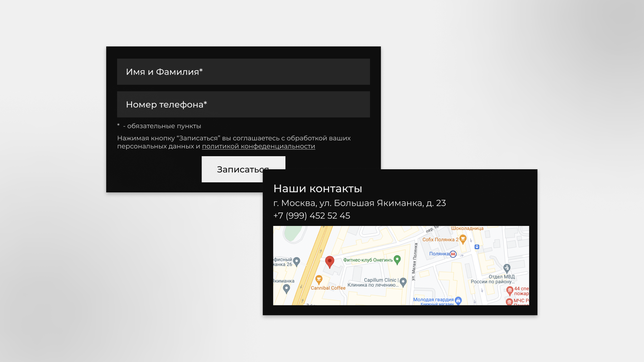Click the blue bus stop icon
644x362 pixels.
pos(477,247)
